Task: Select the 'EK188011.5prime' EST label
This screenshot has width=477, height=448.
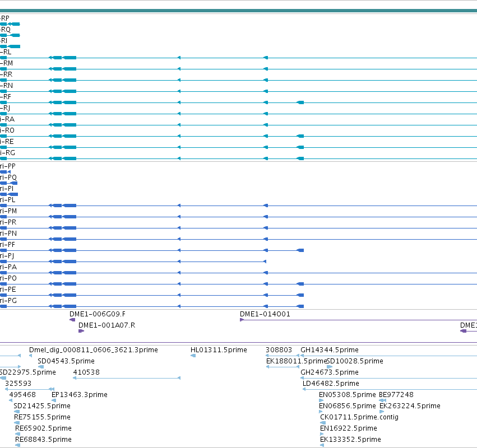Action: (296, 361)
